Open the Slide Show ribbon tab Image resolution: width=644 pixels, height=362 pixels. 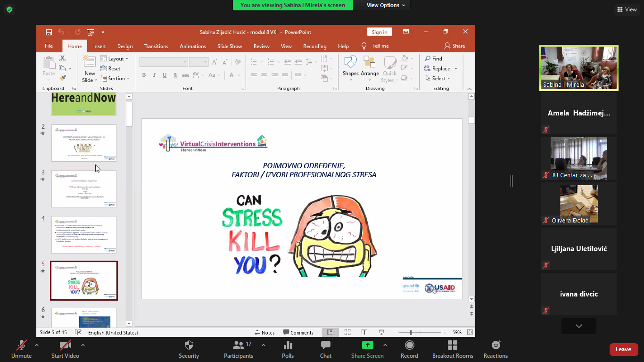tap(230, 46)
